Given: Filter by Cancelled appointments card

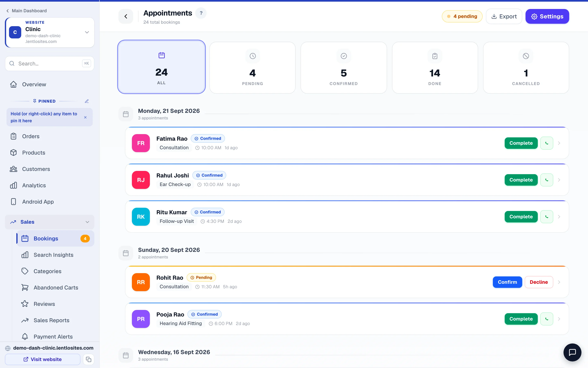Looking at the screenshot, I should point(526,68).
